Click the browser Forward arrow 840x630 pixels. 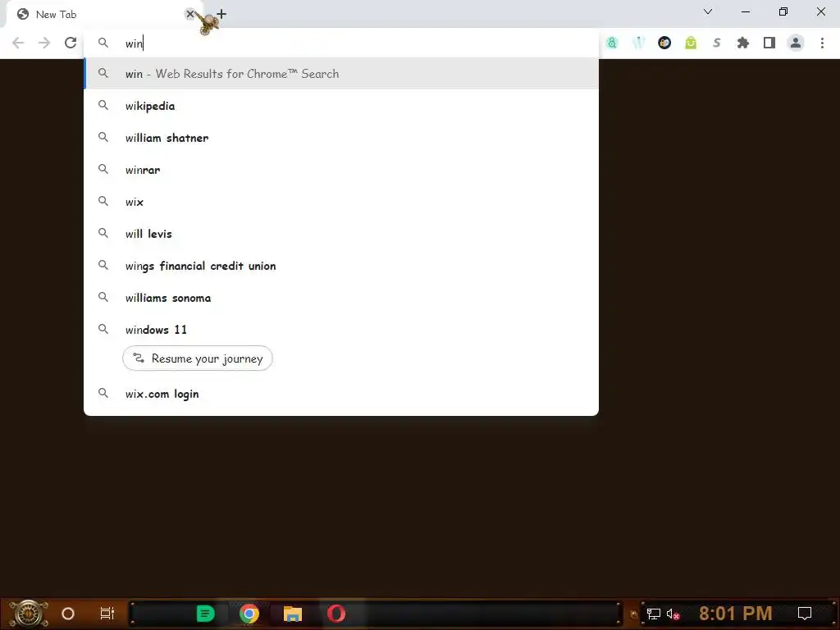(x=44, y=43)
